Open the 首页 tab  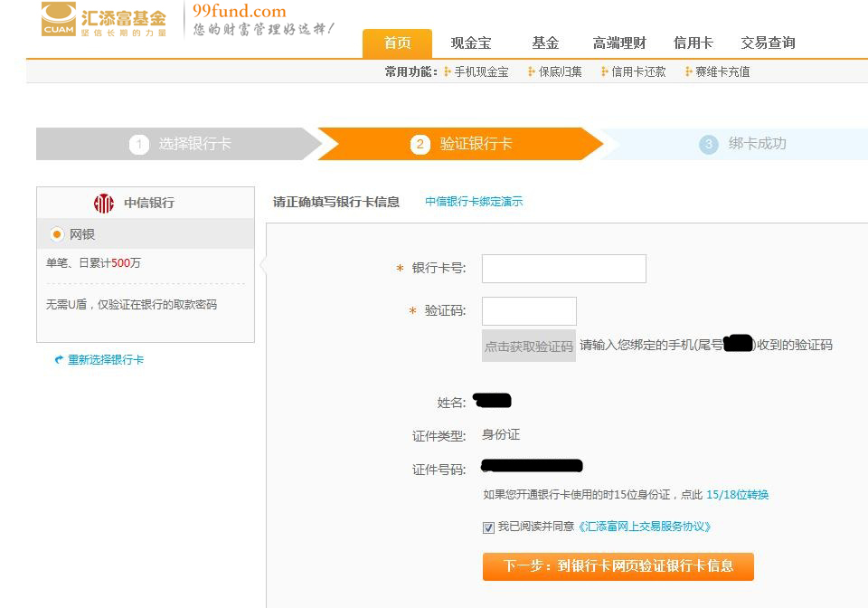coord(397,43)
